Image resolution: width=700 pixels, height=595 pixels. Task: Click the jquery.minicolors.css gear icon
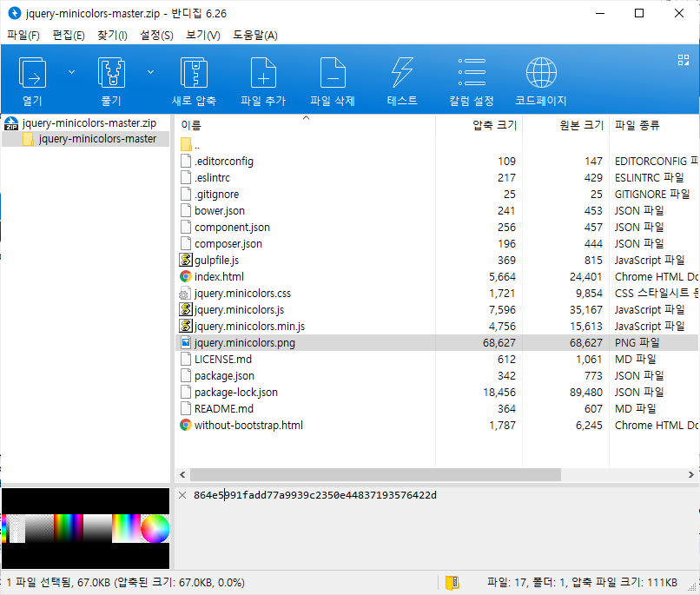185,294
